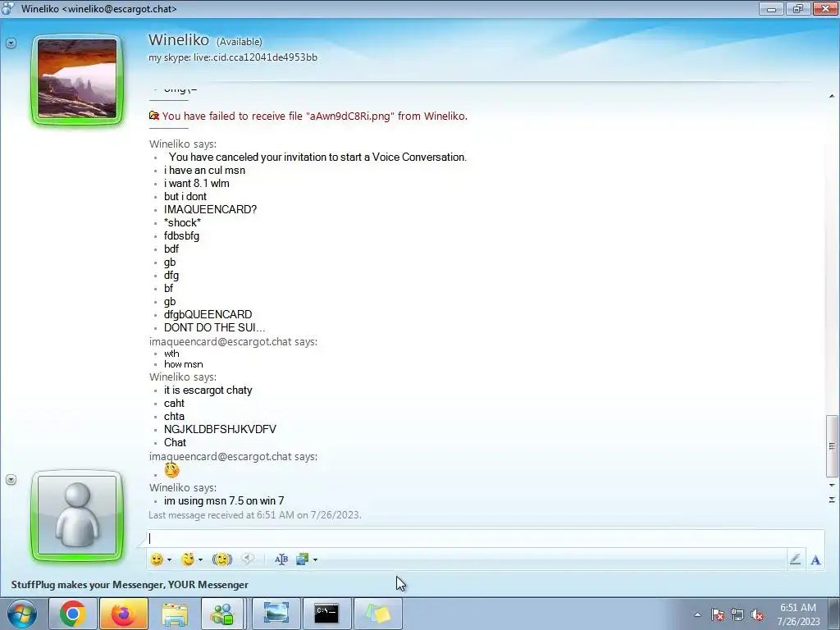This screenshot has height=630, width=840.
Task: Click the Action Center flag icon
Action: tap(718, 614)
